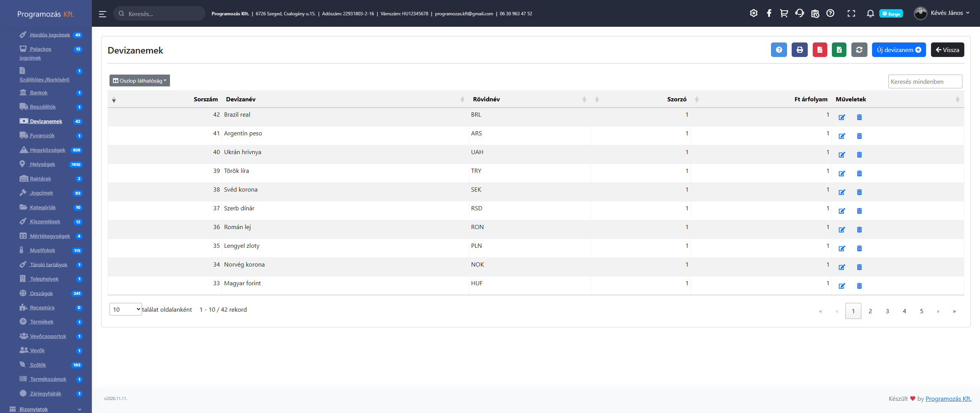
Task: Click the Keresés mindenben search field
Action: (x=924, y=81)
